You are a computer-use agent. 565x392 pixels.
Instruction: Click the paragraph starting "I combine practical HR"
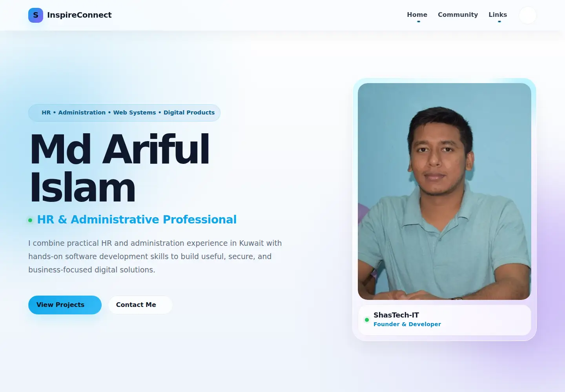click(155, 256)
